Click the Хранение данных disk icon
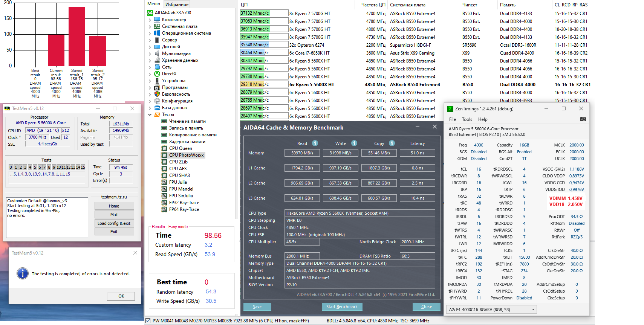The image size is (644, 325). [x=157, y=60]
